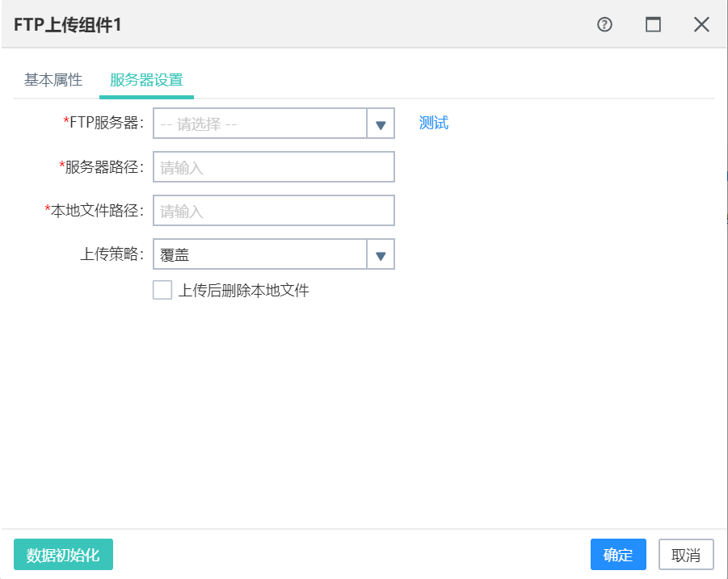Maximize the FTP上传组件1 dialog
Viewport: 728px width, 579px height.
pyautogui.click(x=653, y=24)
